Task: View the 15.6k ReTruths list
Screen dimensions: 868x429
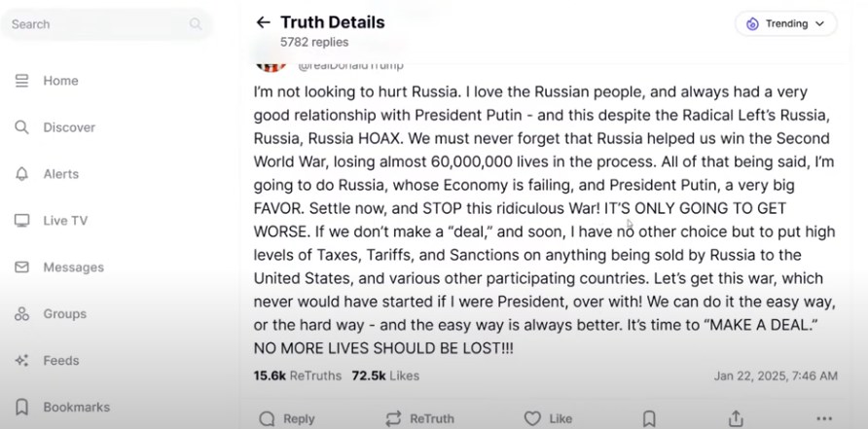Action: [x=297, y=375]
